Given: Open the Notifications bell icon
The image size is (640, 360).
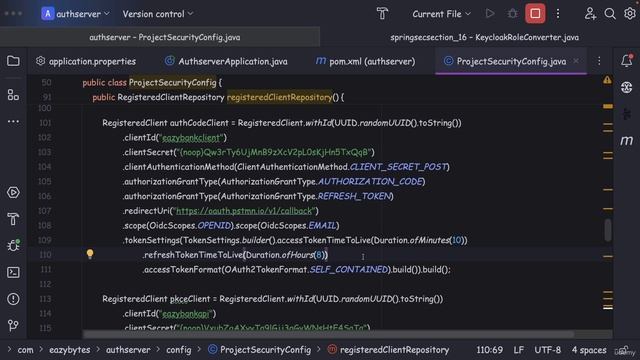Looking at the screenshot, I should pyautogui.click(x=627, y=61).
